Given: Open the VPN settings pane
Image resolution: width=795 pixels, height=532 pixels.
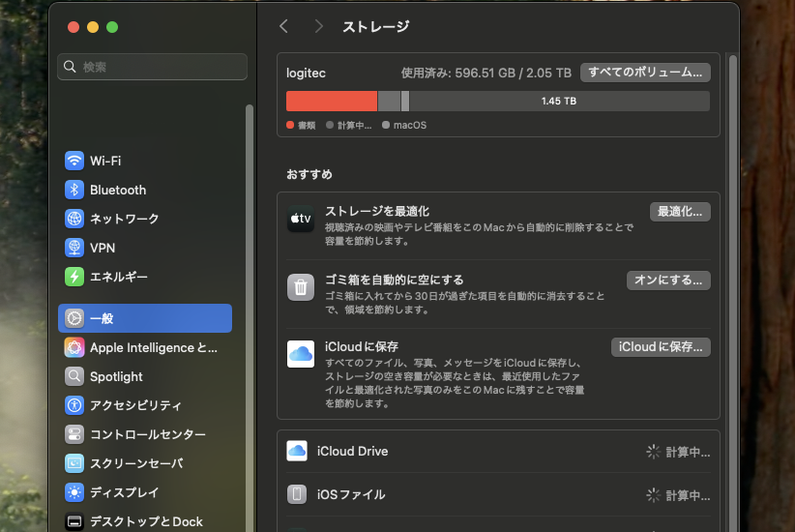Looking at the screenshot, I should (x=145, y=248).
